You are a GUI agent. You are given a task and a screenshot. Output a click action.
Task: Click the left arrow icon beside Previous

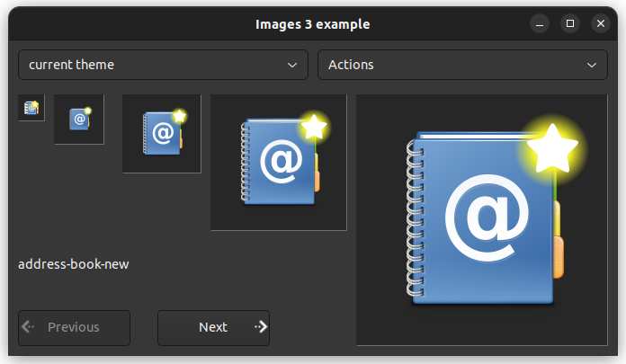[x=28, y=327]
